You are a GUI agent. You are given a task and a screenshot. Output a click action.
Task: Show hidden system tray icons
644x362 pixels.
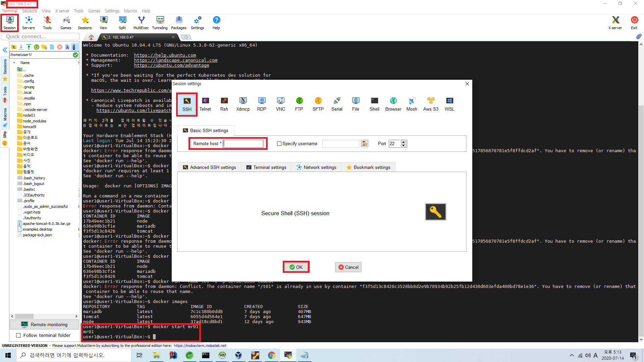[x=572, y=355]
